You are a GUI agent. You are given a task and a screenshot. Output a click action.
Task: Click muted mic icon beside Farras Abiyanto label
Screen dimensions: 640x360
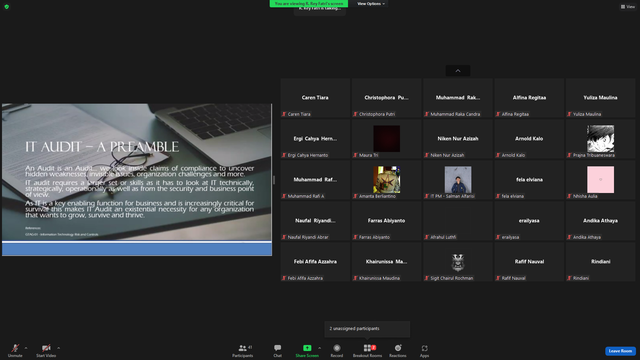coord(356,237)
